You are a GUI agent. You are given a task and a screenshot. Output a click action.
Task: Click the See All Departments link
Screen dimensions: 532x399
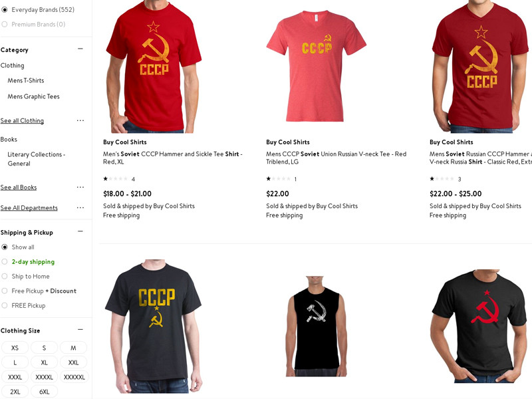(29, 208)
